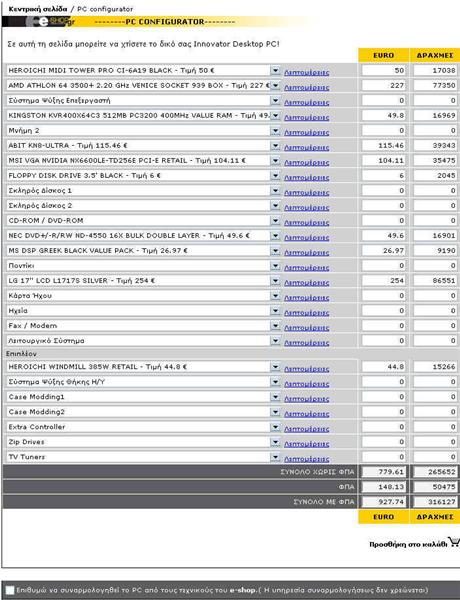460x600 pixels.
Task: Click the e-shop.gr logo
Action: click(x=50, y=21)
